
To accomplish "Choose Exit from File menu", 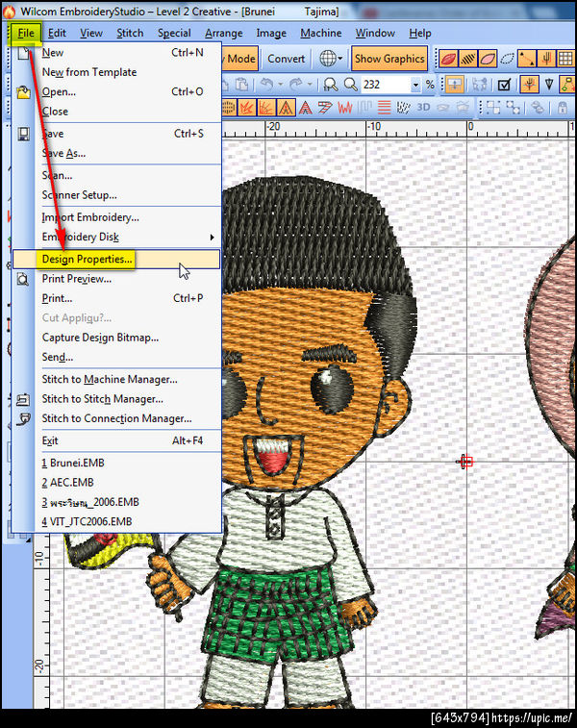I will point(116,440).
